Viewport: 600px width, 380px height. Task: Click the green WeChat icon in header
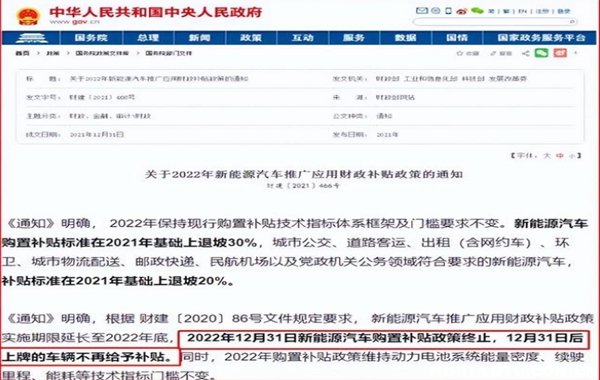(477, 11)
